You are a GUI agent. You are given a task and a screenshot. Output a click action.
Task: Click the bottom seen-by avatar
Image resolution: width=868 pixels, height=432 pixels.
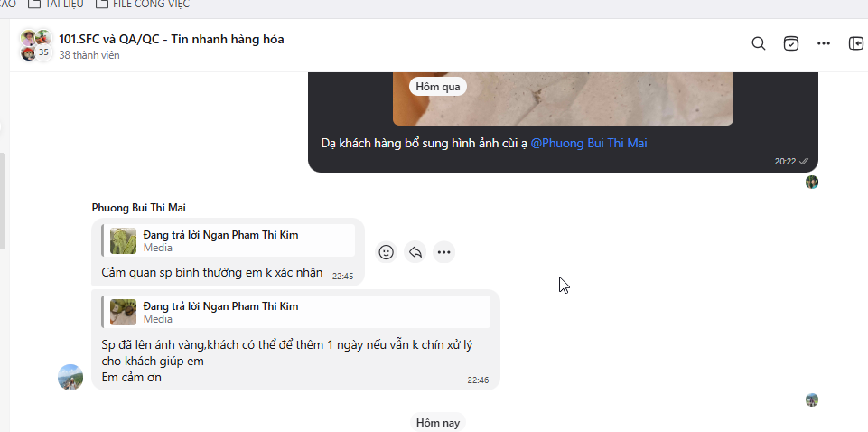[x=812, y=399]
